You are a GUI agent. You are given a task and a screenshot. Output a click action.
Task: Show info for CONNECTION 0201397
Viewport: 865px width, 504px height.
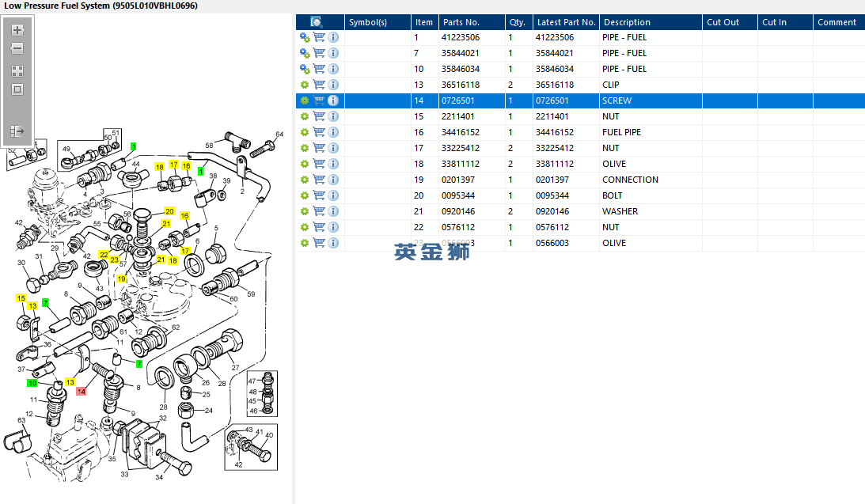pyautogui.click(x=333, y=180)
